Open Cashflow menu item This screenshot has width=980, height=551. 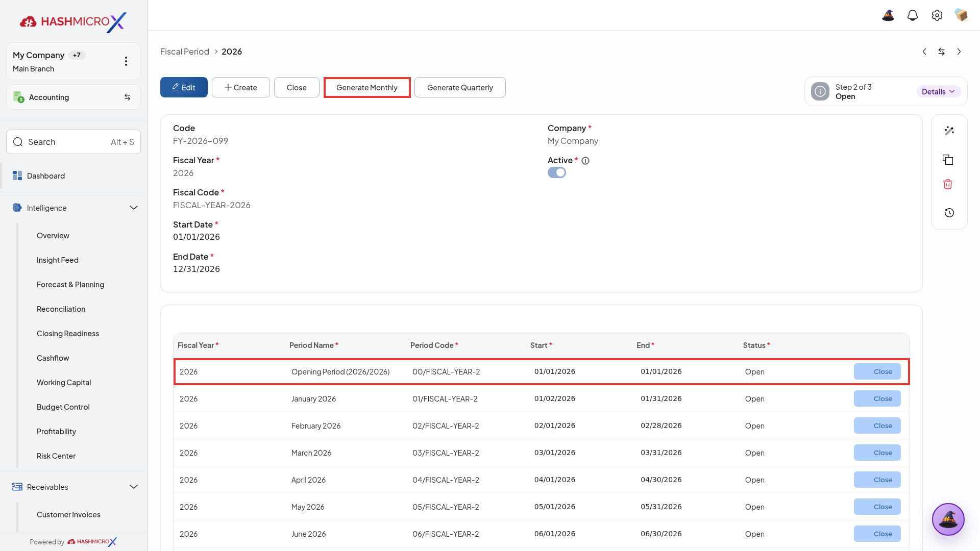coord(53,358)
